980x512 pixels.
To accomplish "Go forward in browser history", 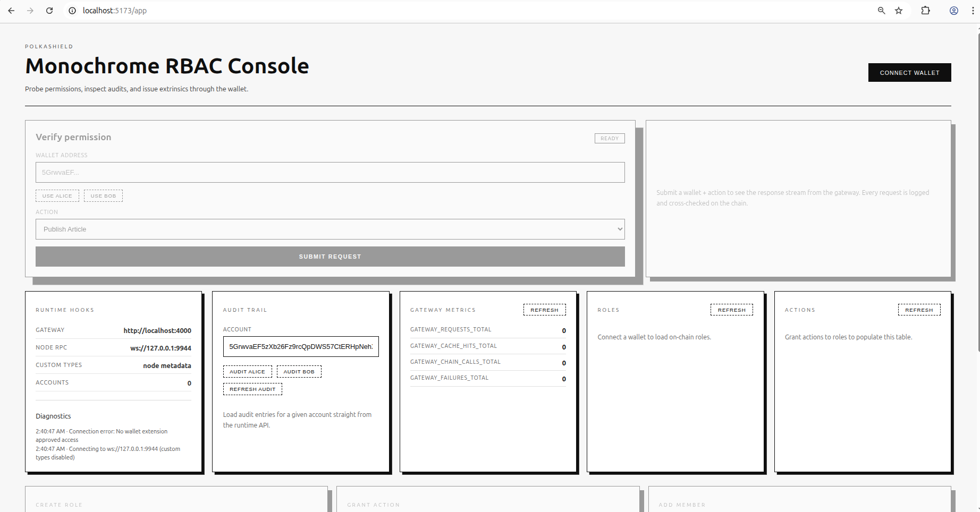I will [x=30, y=11].
